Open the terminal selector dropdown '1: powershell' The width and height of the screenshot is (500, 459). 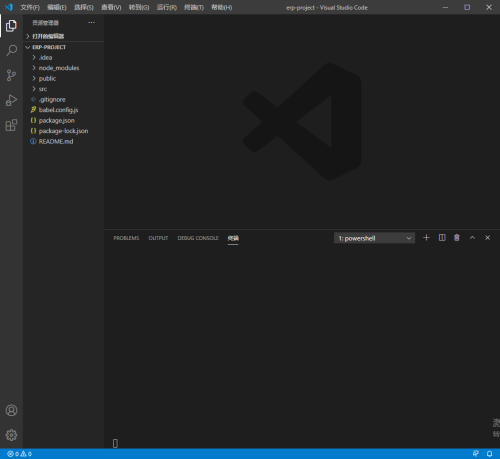click(x=374, y=238)
